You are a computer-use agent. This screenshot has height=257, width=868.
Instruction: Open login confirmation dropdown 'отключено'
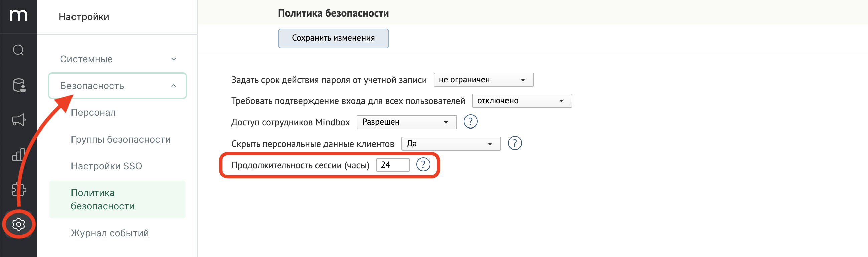click(522, 101)
